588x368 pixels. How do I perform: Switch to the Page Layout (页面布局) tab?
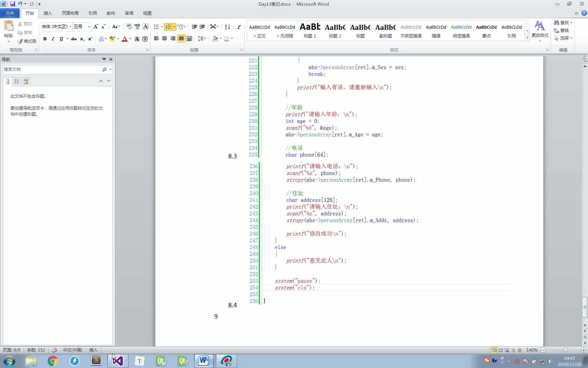tap(70, 13)
